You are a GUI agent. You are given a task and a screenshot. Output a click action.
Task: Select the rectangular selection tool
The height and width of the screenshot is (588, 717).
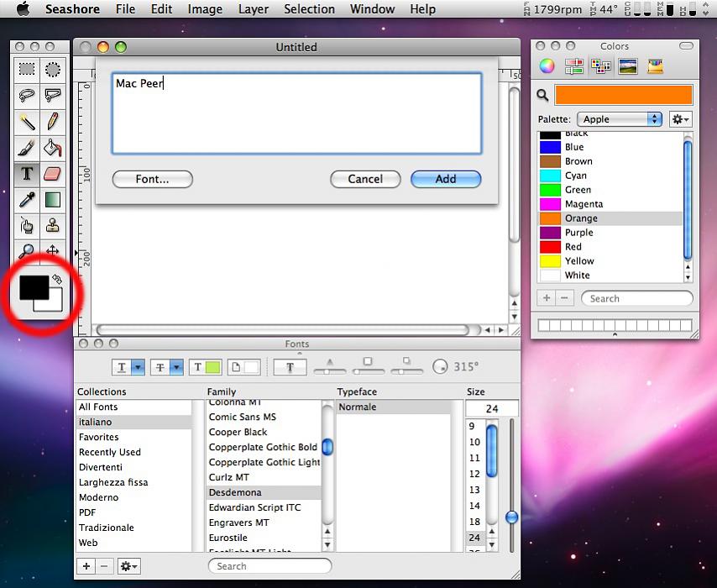[x=27, y=70]
